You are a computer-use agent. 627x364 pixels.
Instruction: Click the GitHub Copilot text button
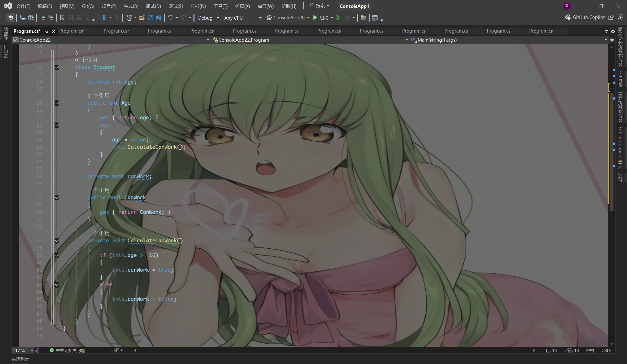click(589, 17)
